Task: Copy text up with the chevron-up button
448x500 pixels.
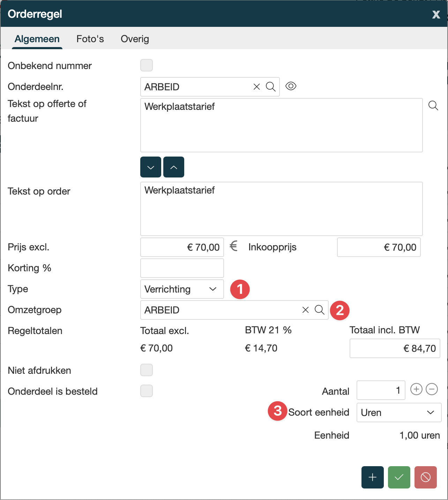Action: [x=174, y=167]
